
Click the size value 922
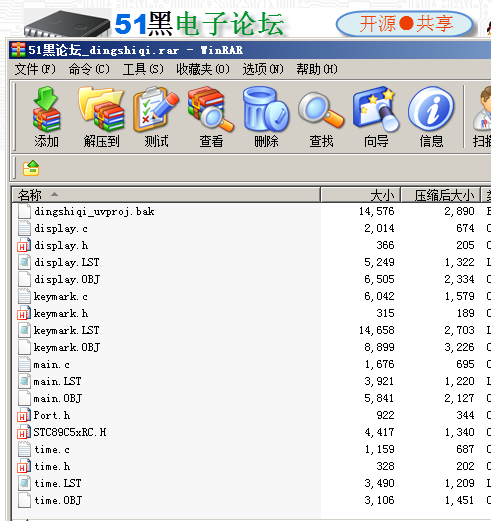pos(386,415)
